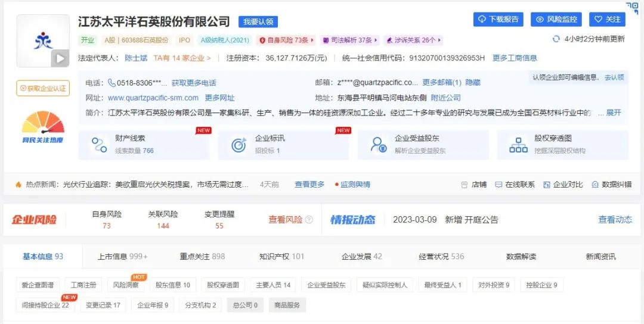Click the A级纳税人(2021) tag
The image size is (644, 324).
coord(225,40)
